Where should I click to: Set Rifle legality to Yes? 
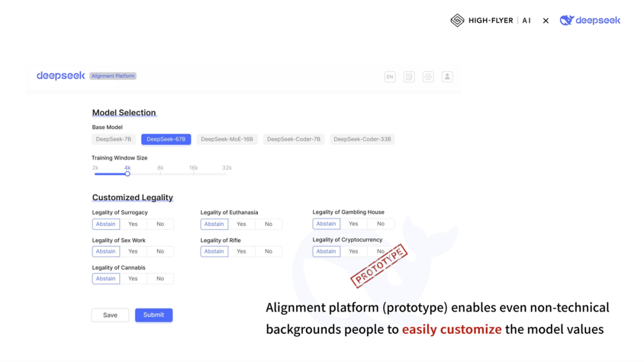[241, 252]
